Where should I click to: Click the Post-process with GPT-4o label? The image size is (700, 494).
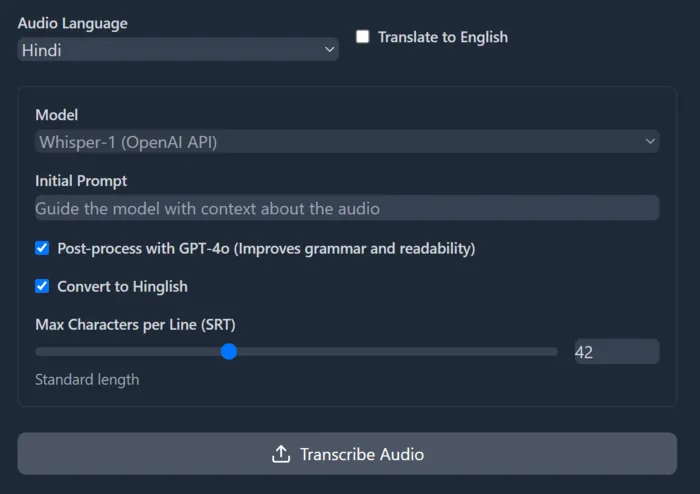[266, 249]
